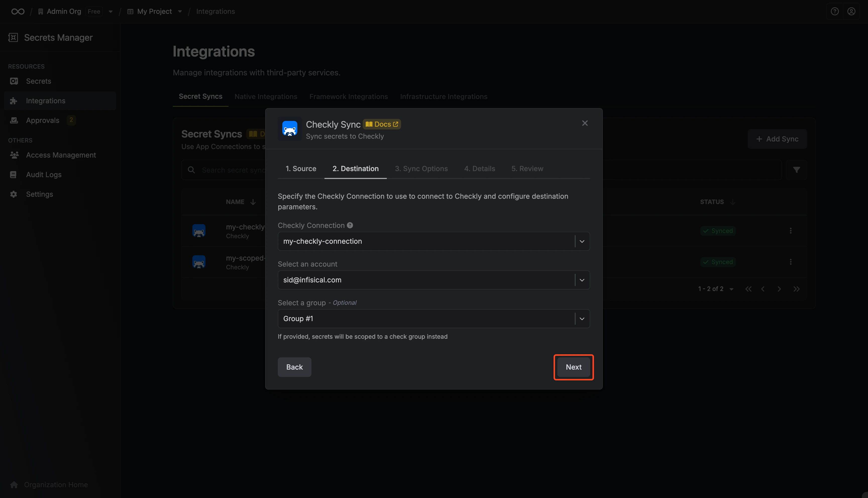Click the Checkly raccoon logo in dialog header
The width and height of the screenshot is (868, 498).
(290, 129)
